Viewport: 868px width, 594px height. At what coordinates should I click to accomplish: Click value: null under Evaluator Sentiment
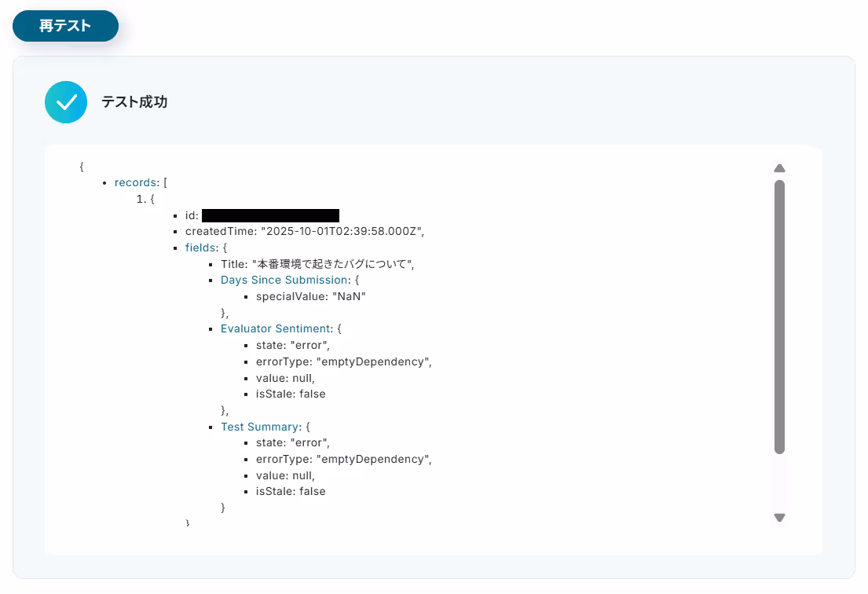coord(285,378)
